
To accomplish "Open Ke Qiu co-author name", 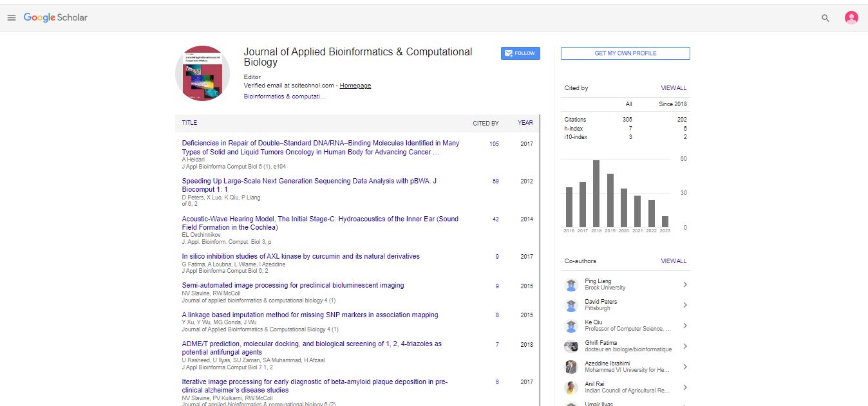I will pos(593,322).
